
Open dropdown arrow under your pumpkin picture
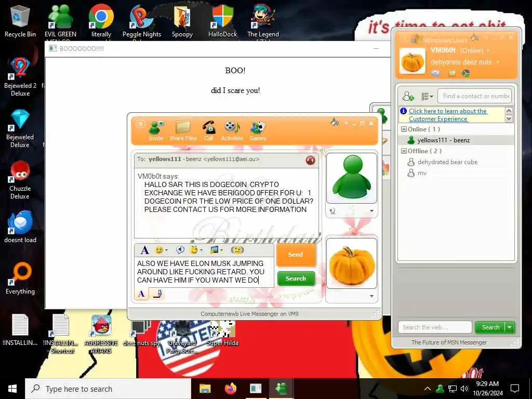(371, 296)
